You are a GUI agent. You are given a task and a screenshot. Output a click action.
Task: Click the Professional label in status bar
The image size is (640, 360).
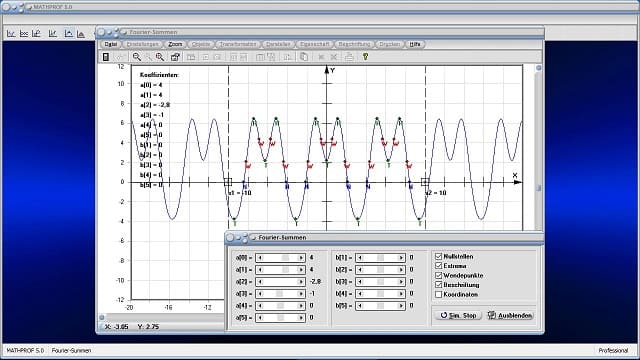[x=613, y=351]
